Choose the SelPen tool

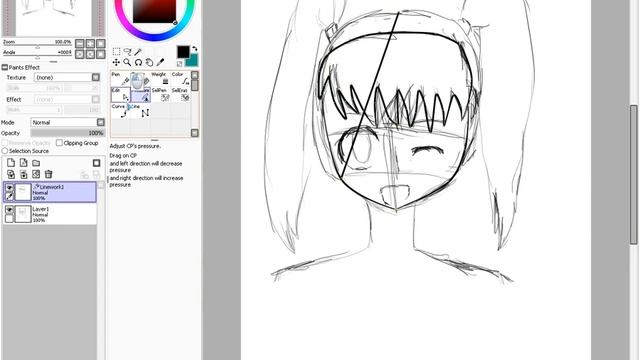point(161,95)
